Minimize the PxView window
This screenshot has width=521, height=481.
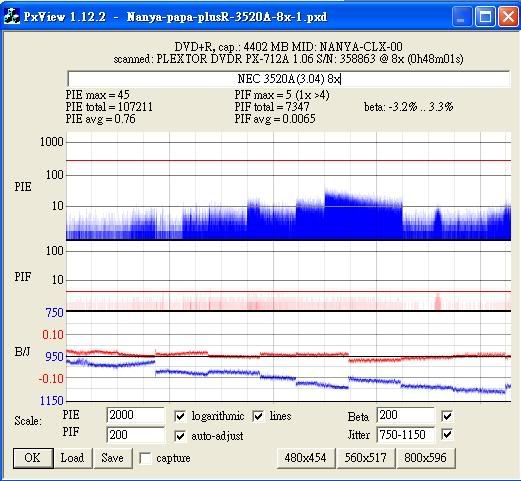click(x=461, y=16)
